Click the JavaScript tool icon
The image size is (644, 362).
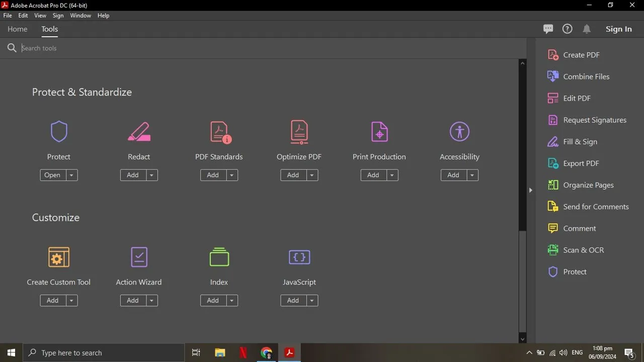pyautogui.click(x=299, y=257)
